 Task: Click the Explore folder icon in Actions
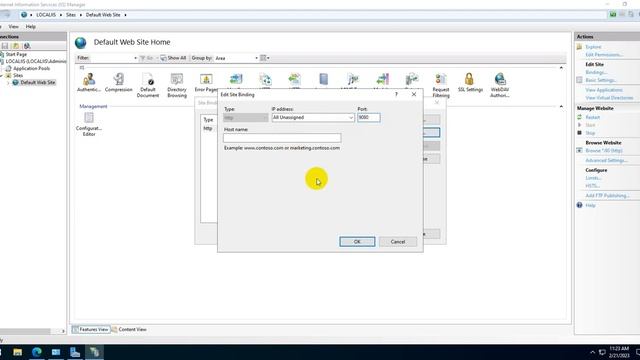click(579, 47)
